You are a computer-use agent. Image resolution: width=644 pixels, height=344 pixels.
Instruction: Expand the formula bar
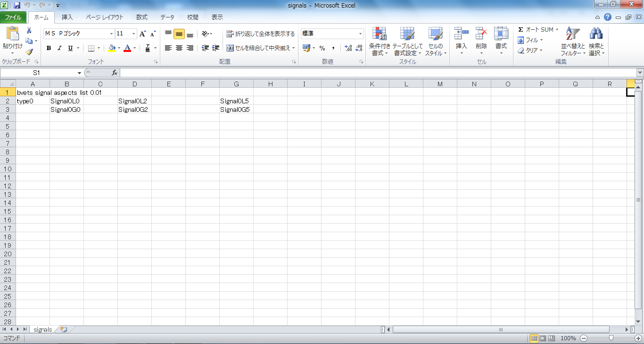tap(640, 73)
